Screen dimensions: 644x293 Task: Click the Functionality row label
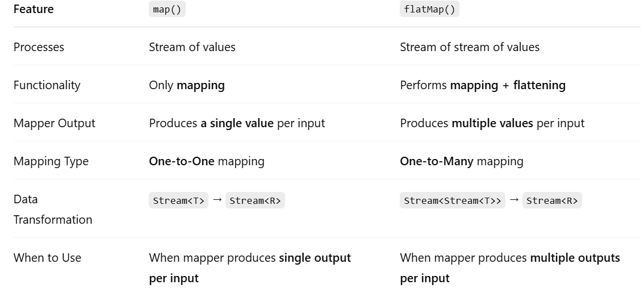[47, 85]
